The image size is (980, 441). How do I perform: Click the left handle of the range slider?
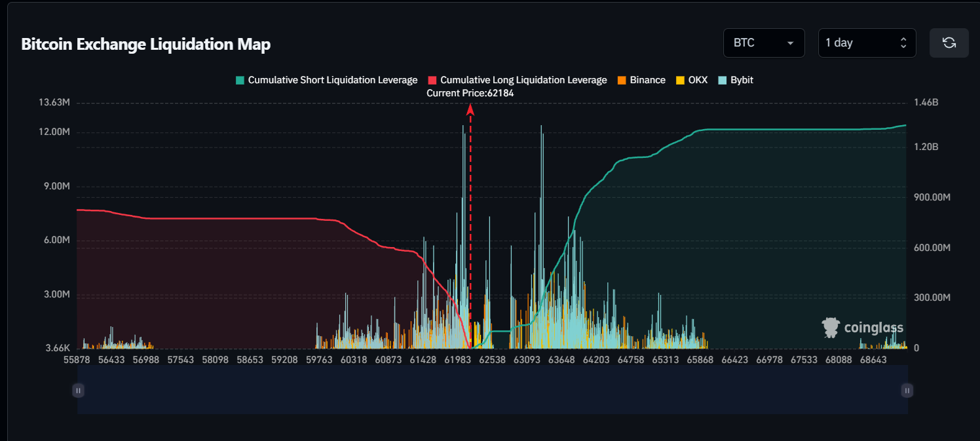78,391
